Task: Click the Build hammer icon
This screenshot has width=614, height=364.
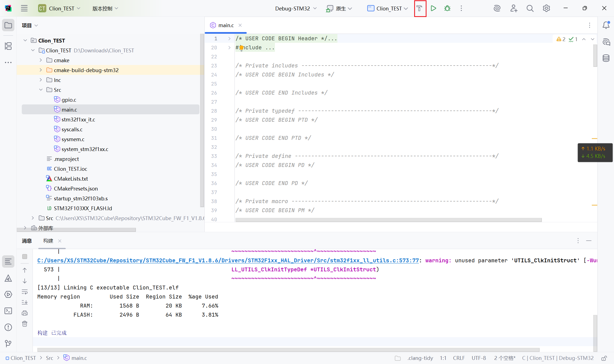Action: click(419, 8)
